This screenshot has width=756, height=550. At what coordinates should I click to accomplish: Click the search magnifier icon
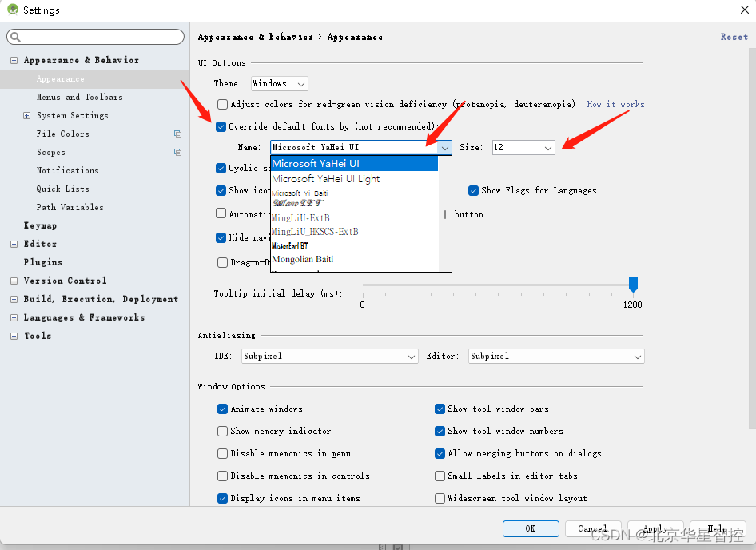pyautogui.click(x=15, y=37)
